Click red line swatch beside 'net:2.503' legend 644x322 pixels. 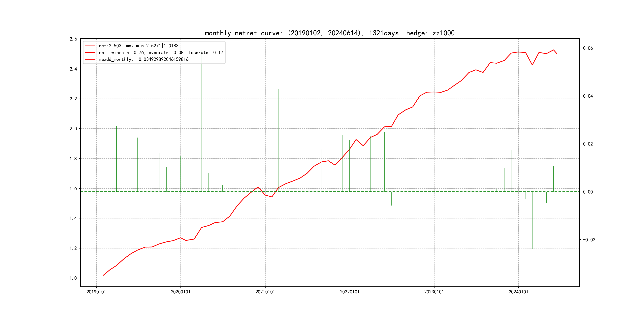point(90,46)
